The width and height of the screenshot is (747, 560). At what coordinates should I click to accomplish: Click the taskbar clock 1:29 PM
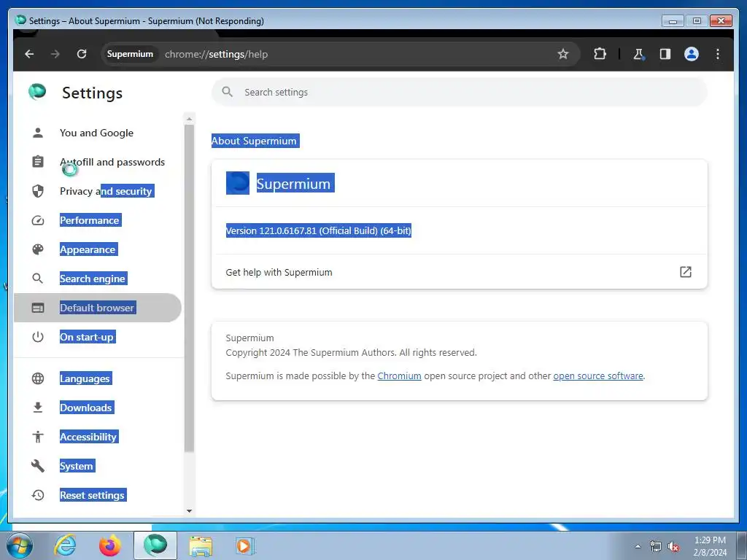pyautogui.click(x=710, y=540)
